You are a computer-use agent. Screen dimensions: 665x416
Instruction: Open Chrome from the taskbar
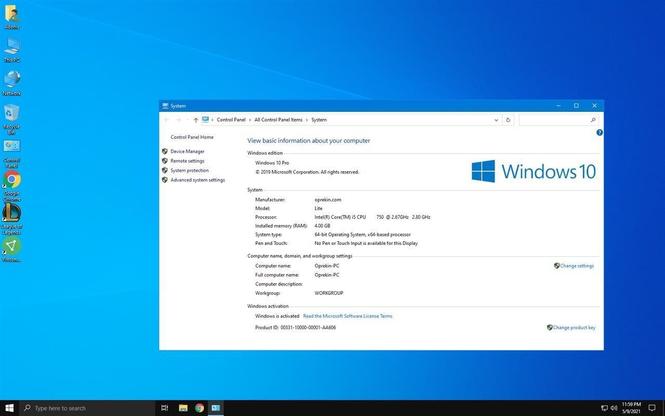(199, 408)
